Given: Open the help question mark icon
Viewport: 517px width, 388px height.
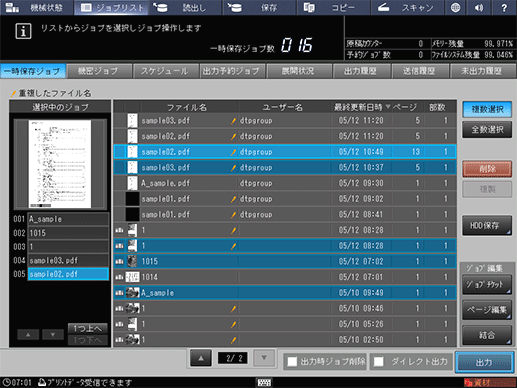Looking at the screenshot, I should coord(504,8).
